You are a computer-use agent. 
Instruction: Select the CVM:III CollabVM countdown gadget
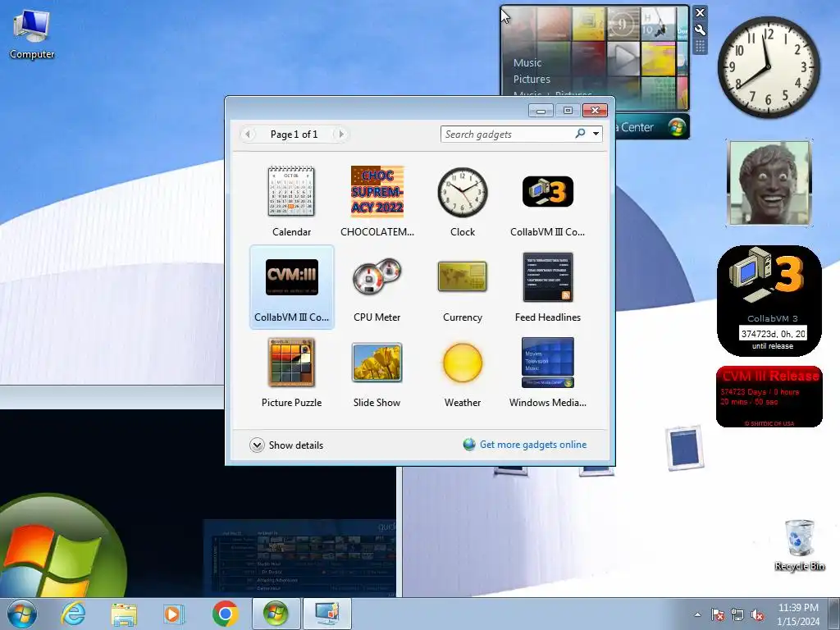291,287
